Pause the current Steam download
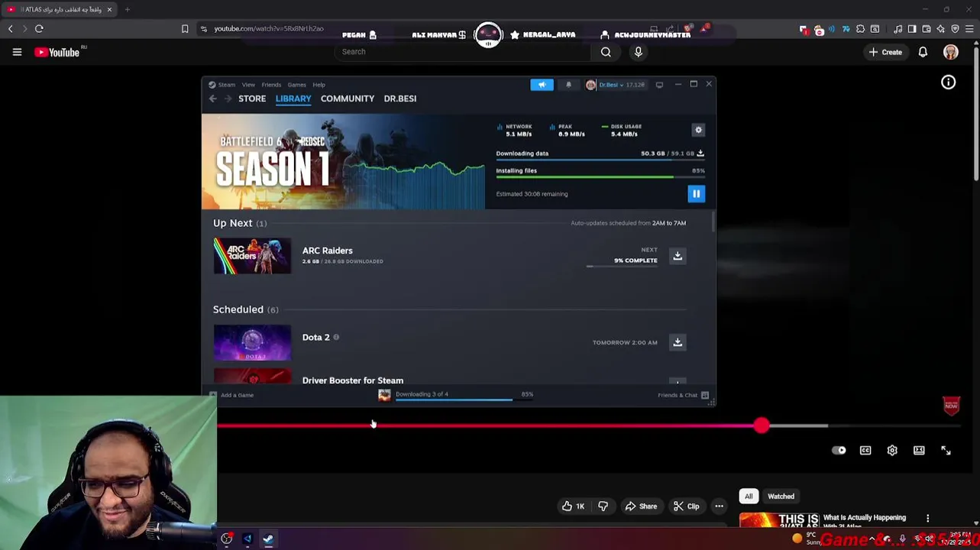 [x=696, y=194]
